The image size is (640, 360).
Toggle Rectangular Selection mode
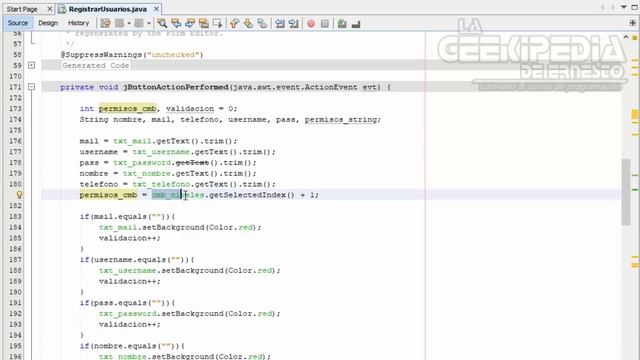point(218,23)
